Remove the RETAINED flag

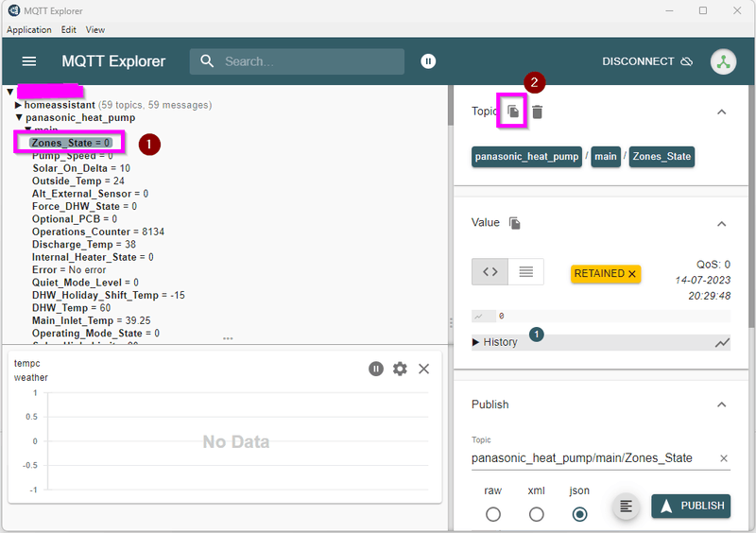pos(632,273)
